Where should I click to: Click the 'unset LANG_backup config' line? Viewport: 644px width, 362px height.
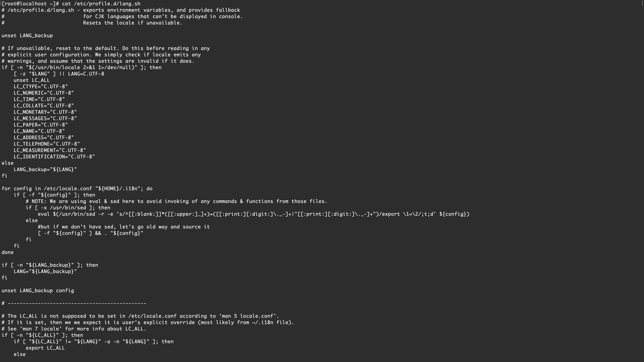[x=38, y=291]
